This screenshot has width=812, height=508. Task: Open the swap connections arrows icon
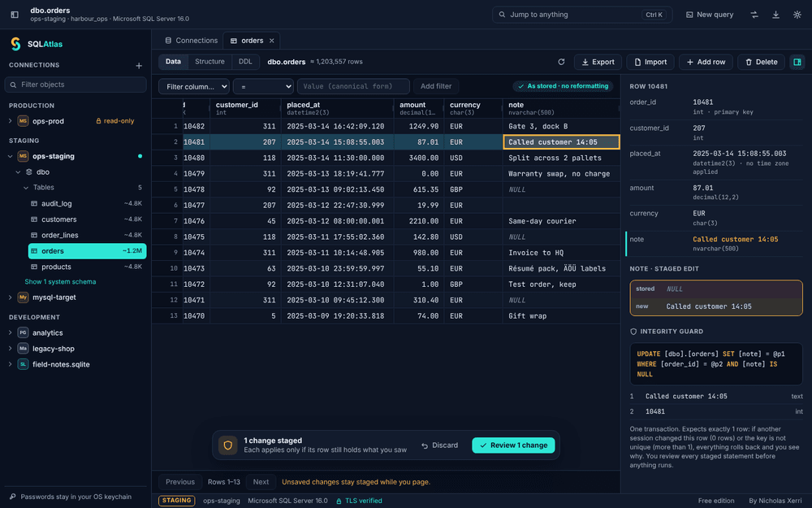(x=754, y=15)
